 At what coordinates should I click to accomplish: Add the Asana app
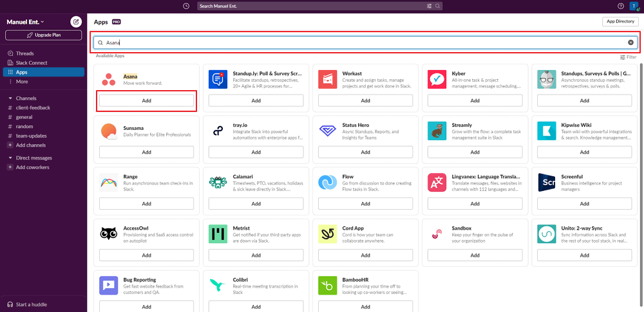(x=147, y=100)
